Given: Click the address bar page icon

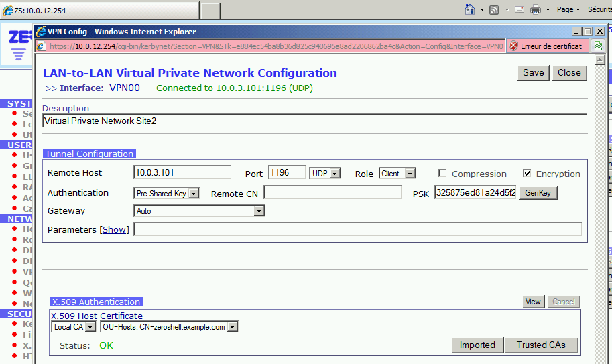Looking at the screenshot, I should tap(41, 46).
